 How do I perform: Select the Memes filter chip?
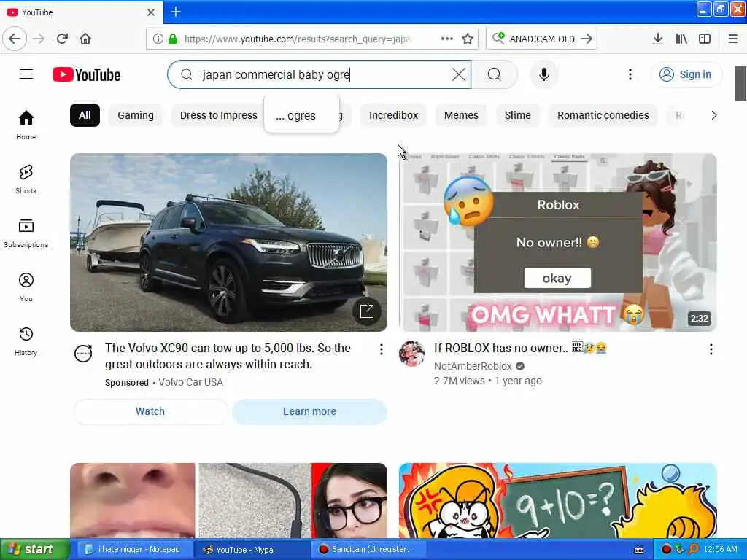click(461, 115)
